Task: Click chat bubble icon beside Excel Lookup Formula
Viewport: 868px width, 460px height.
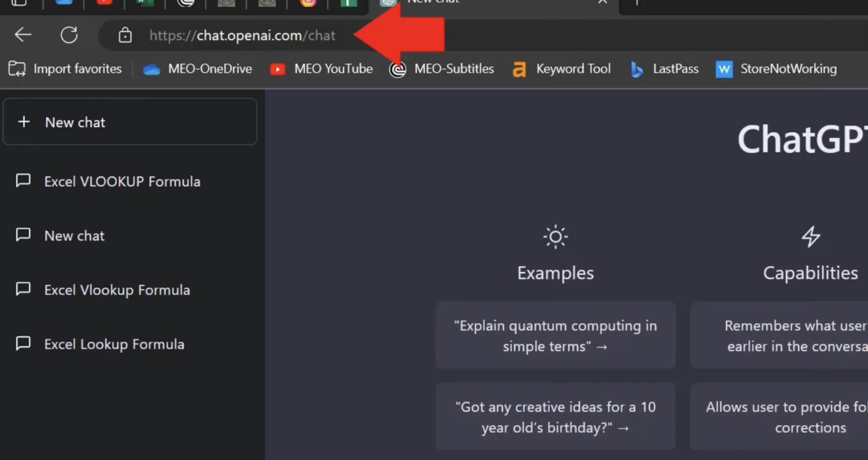Action: (23, 343)
